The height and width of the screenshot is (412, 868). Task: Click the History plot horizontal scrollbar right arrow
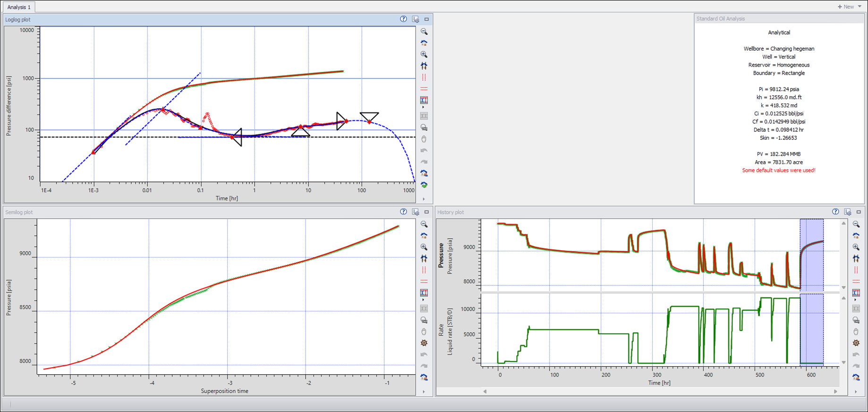click(x=835, y=391)
